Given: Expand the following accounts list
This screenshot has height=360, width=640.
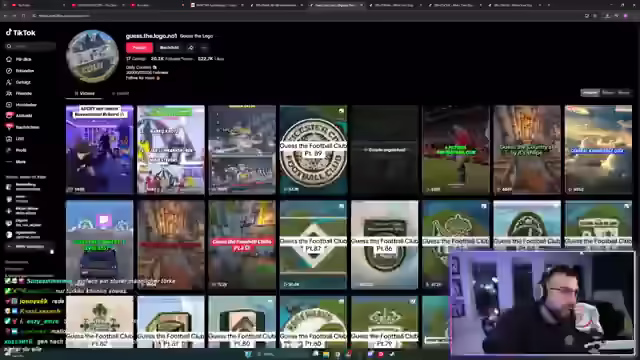Looking at the screenshot, I should (29, 247).
